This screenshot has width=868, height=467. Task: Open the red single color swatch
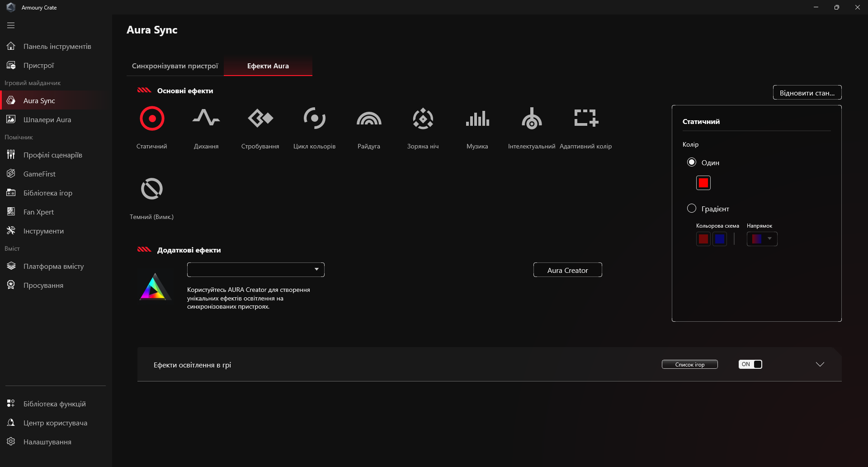pyautogui.click(x=703, y=183)
